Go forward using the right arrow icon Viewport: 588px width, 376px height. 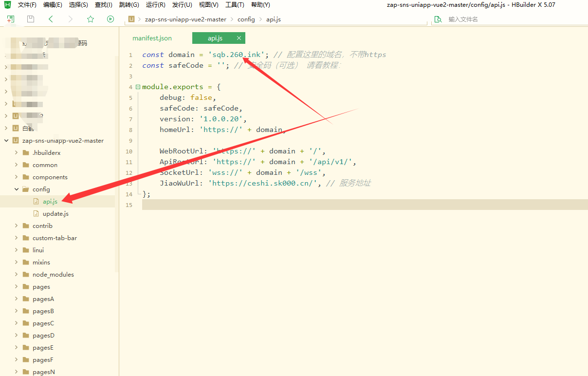tap(71, 19)
